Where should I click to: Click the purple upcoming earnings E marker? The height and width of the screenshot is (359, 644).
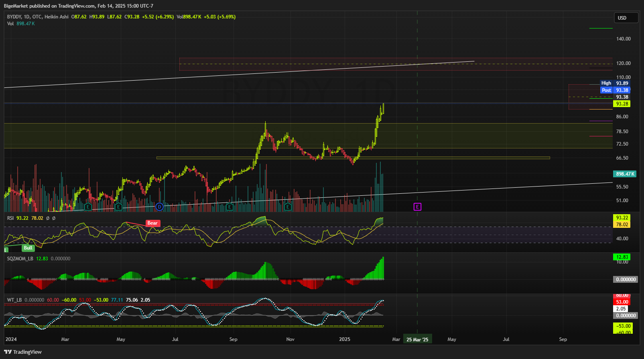pyautogui.click(x=417, y=207)
